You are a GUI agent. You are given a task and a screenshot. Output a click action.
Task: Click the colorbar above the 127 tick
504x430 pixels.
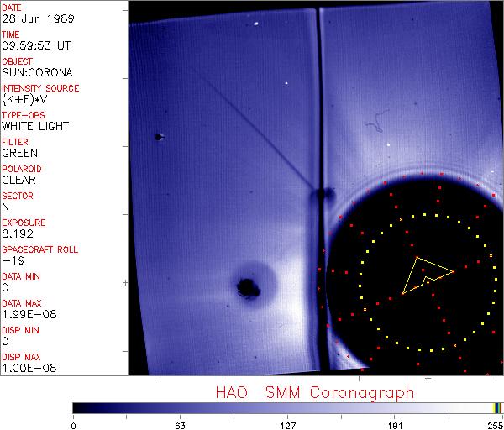[x=287, y=407]
